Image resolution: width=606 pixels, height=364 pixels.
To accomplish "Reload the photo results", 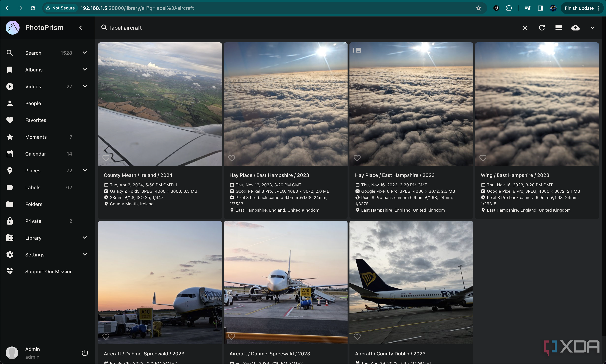I will 542,28.
